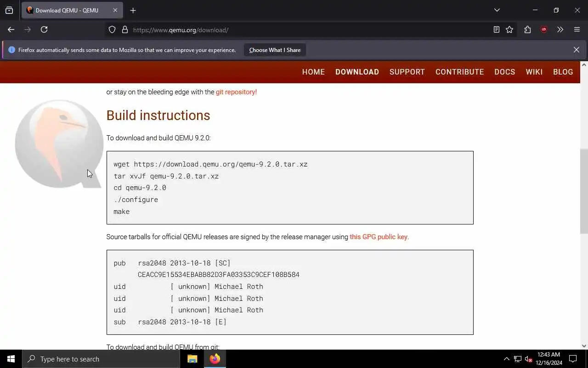Image resolution: width=588 pixels, height=368 pixels.
Task: Open this GPG public key link
Action: tap(379, 237)
